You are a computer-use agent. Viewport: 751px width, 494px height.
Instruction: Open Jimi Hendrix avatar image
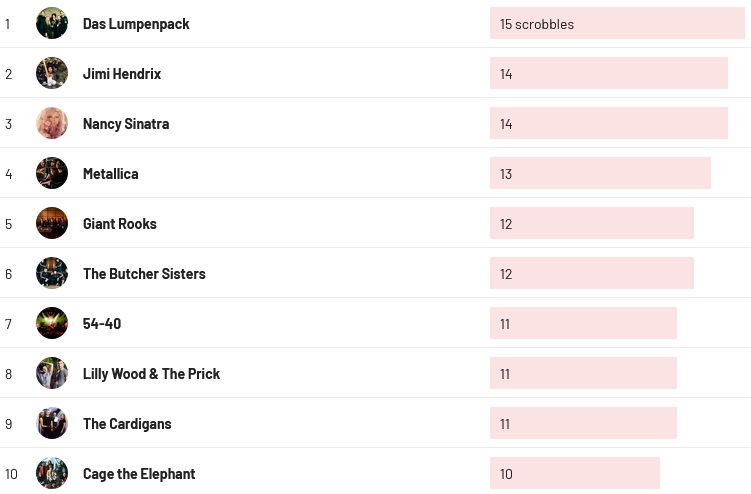tap(52, 73)
